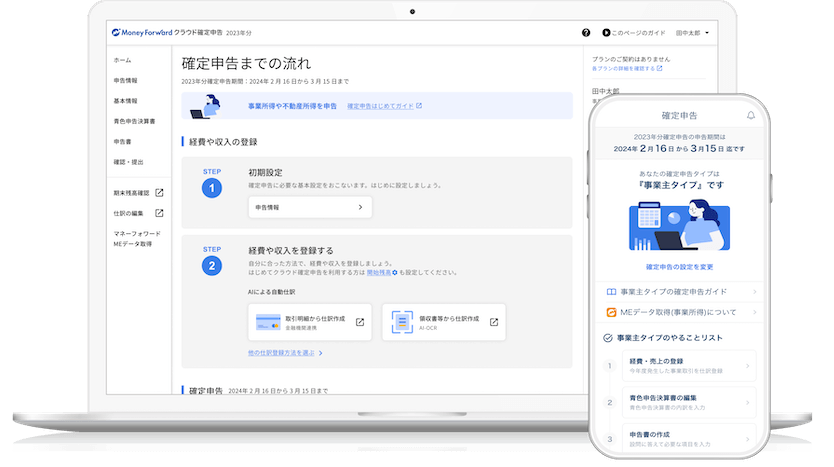834x467 pixels.
Task: Click the 申告情報 button in Step 1
Action: [x=310, y=207]
